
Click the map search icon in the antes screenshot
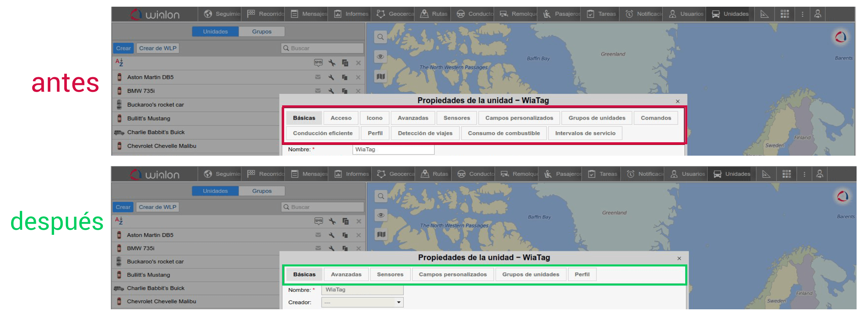pyautogui.click(x=380, y=37)
